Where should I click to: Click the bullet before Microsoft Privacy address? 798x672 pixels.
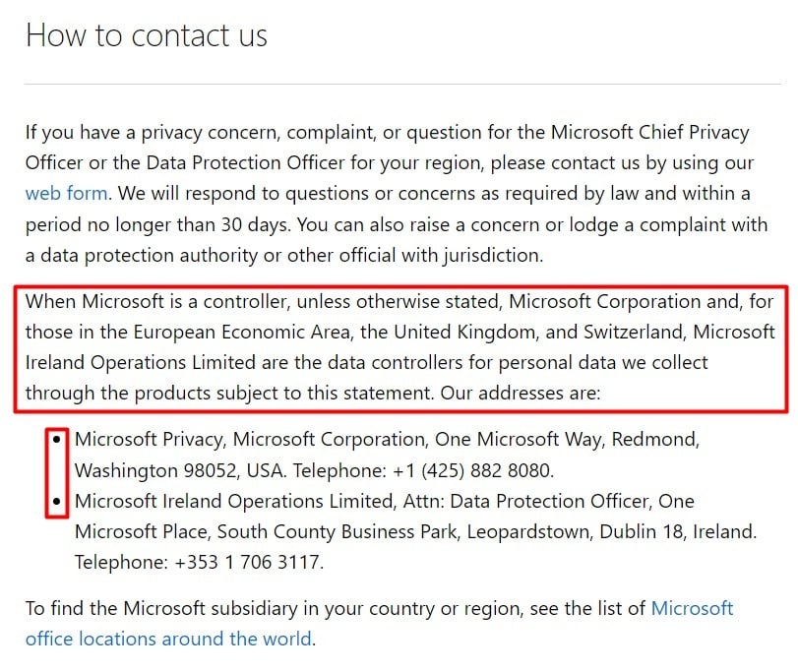point(58,439)
